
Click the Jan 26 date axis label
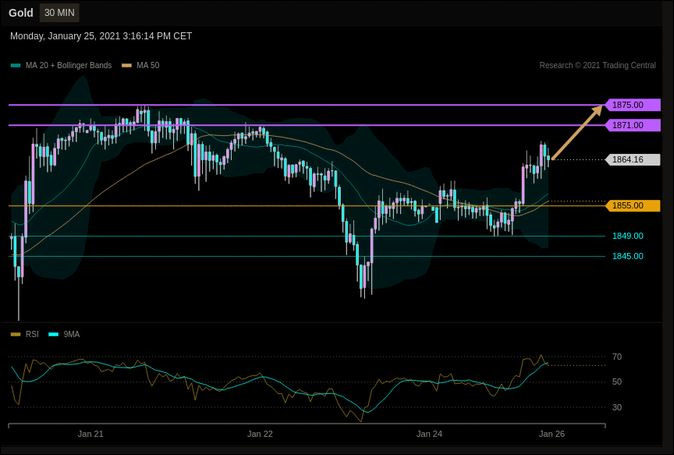click(552, 434)
